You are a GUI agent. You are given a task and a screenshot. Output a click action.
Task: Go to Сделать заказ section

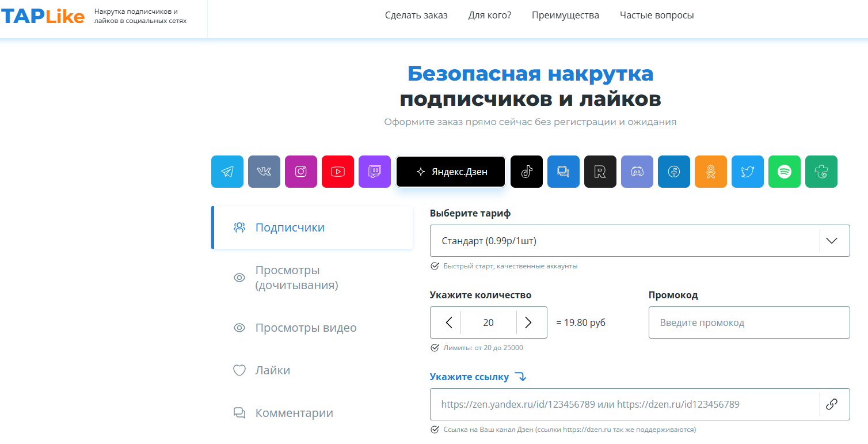point(416,15)
